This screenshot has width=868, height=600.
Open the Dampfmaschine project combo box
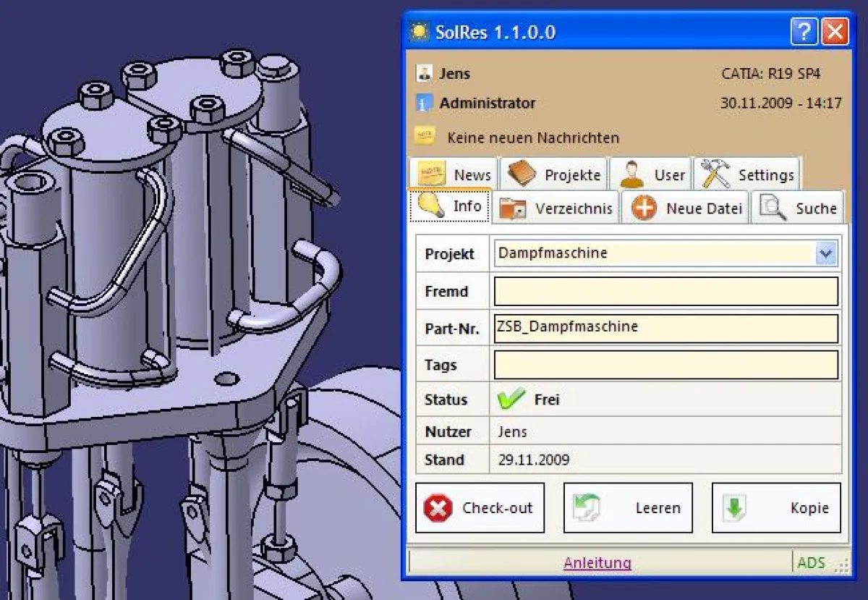point(655,253)
